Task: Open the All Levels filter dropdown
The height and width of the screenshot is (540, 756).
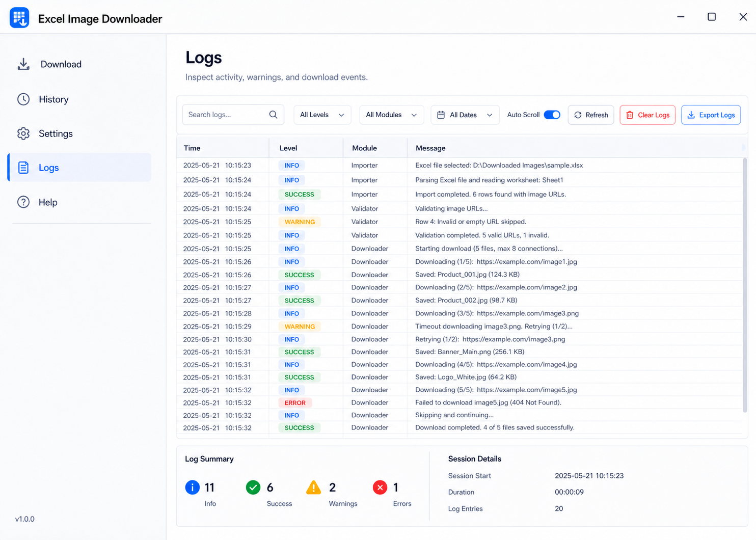Action: [x=322, y=115]
